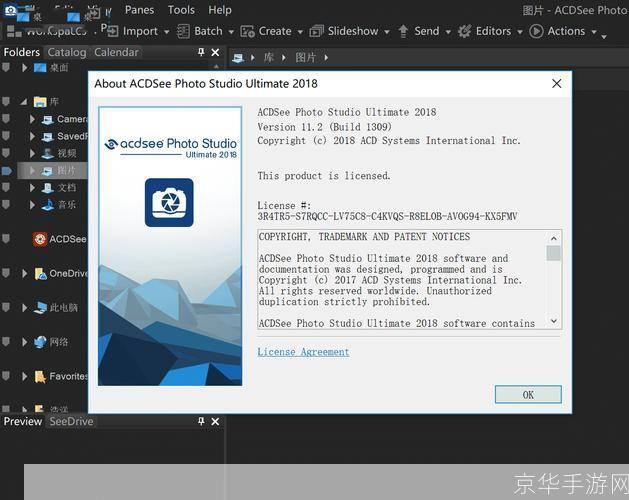Screen dimensions: 629x500
Task: Open the Send toolbar menu
Action: [x=426, y=31]
